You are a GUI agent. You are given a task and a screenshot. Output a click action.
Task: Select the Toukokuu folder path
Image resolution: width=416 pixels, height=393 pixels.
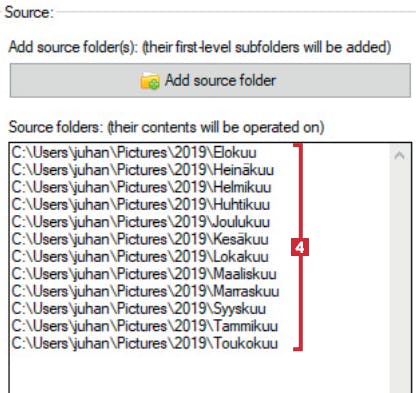coord(145,343)
